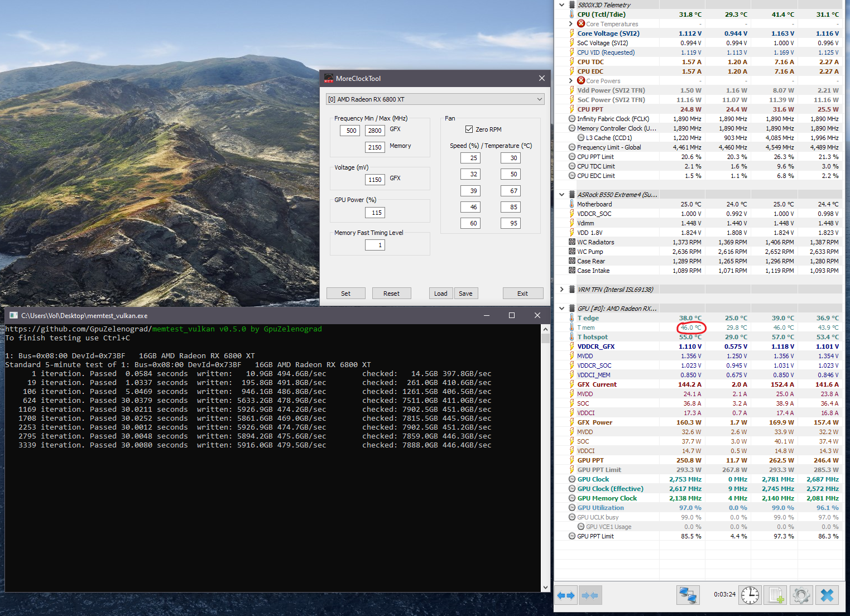The height and width of the screenshot is (616, 850).
Task: Click the Save button in MoreClockTool
Action: tap(466, 293)
